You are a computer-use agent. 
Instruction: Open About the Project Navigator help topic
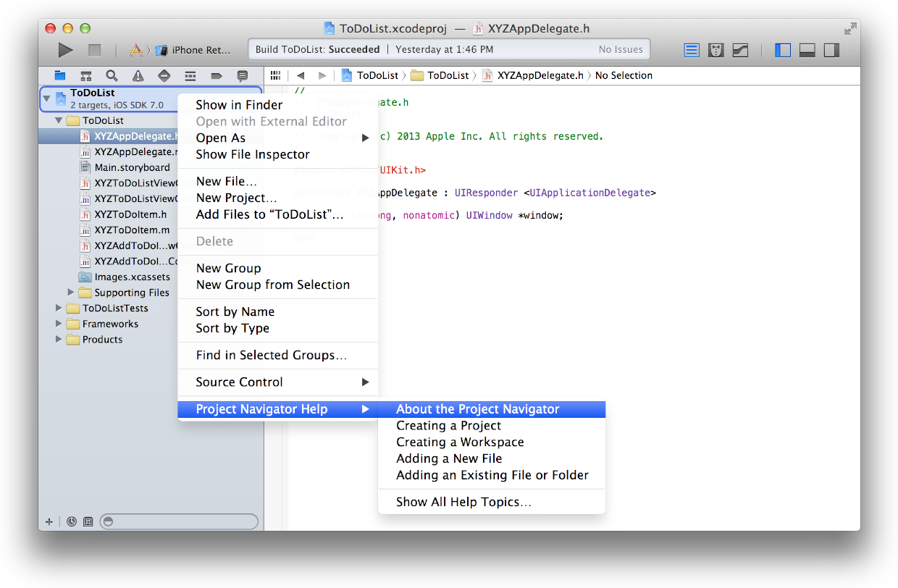[492, 409]
